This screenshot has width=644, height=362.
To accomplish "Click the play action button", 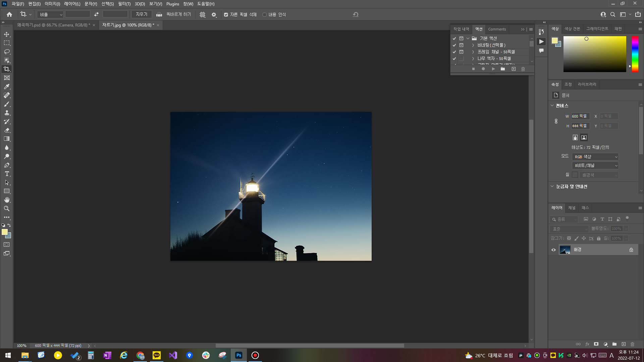I will [x=493, y=69].
